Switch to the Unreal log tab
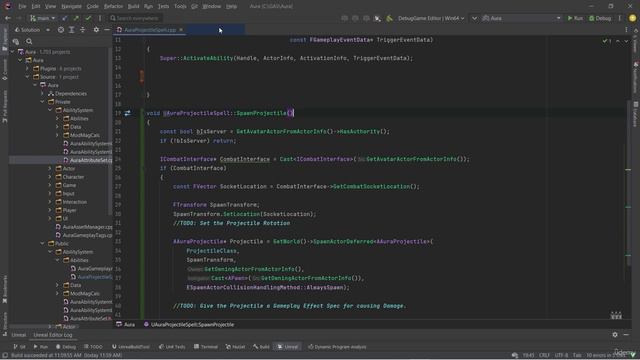Viewport: 640px width, 360px height. [x=18, y=335]
